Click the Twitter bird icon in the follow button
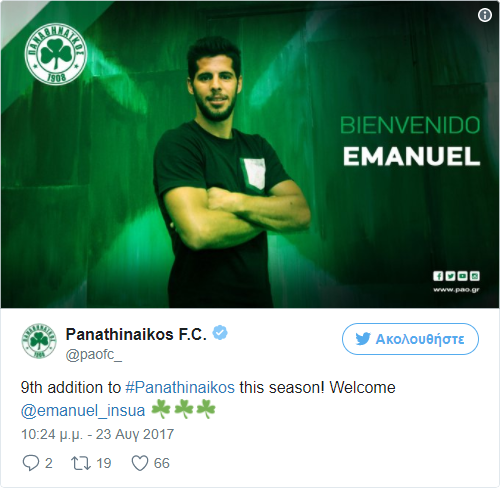Viewport: 500px width, 488px height. coord(363,339)
